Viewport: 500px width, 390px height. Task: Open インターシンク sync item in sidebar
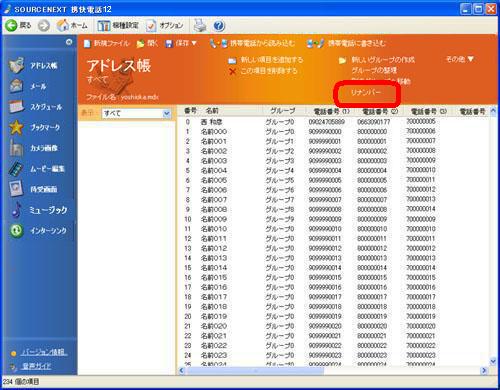(x=38, y=230)
